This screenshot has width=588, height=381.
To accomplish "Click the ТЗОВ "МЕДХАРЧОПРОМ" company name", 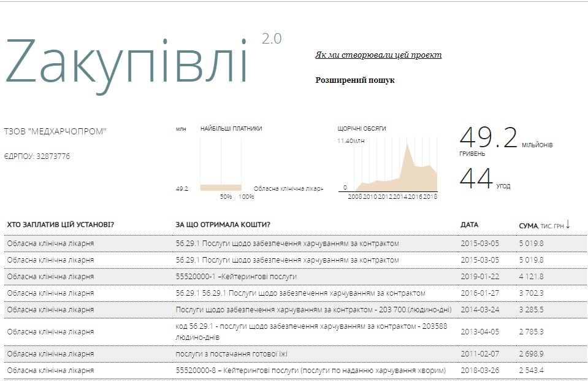I will click(55, 132).
